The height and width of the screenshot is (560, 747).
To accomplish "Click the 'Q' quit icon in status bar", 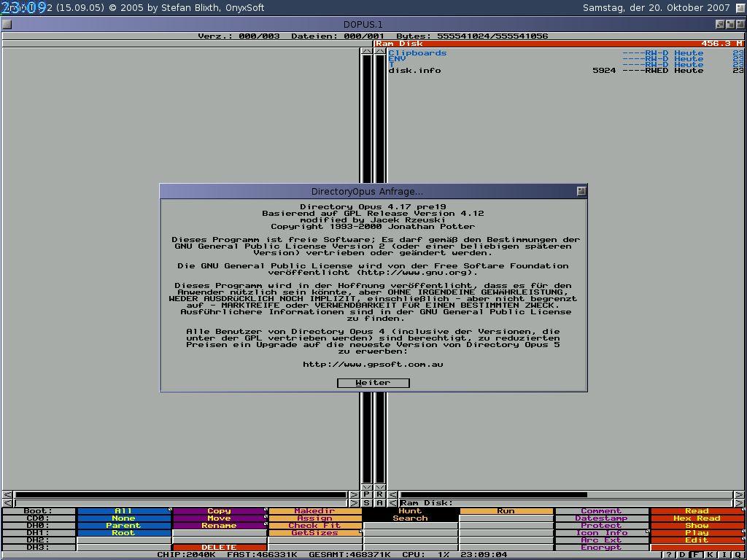I will (738, 555).
